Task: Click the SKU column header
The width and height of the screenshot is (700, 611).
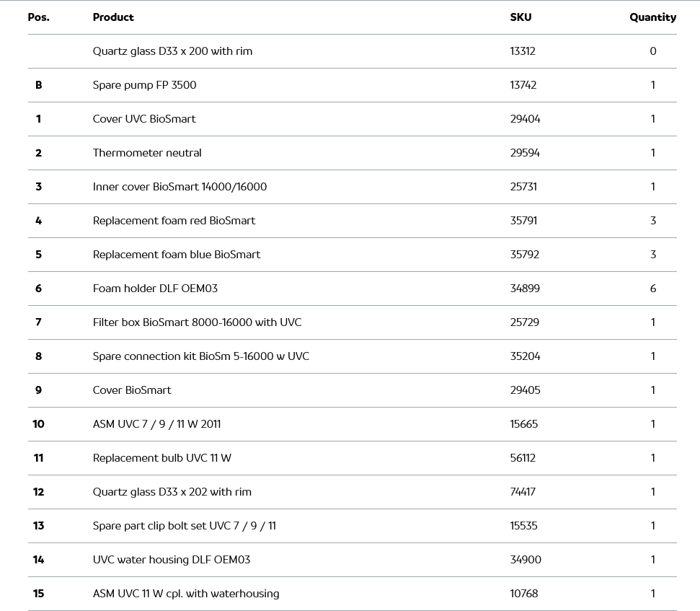Action: [x=520, y=17]
